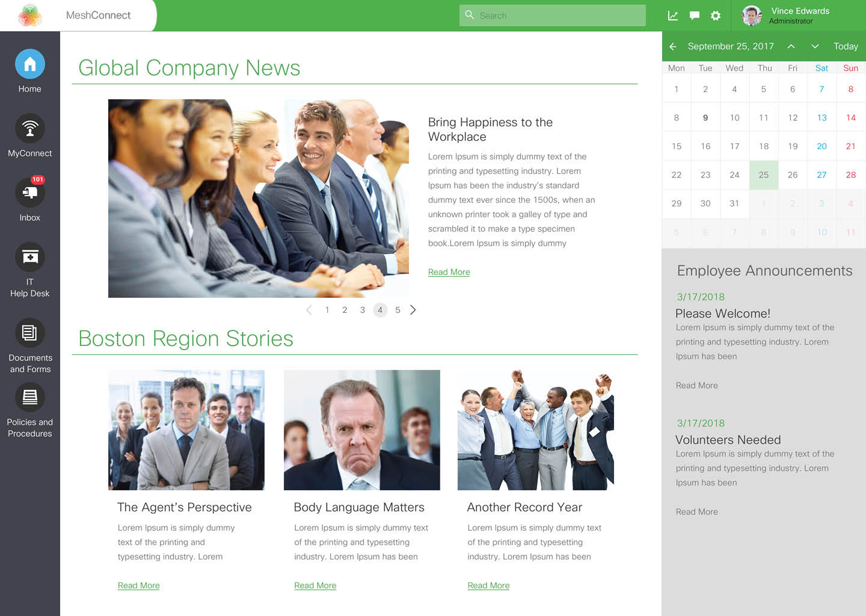Open Read More under Body Language Matters
This screenshot has height=616, width=866.
[315, 585]
